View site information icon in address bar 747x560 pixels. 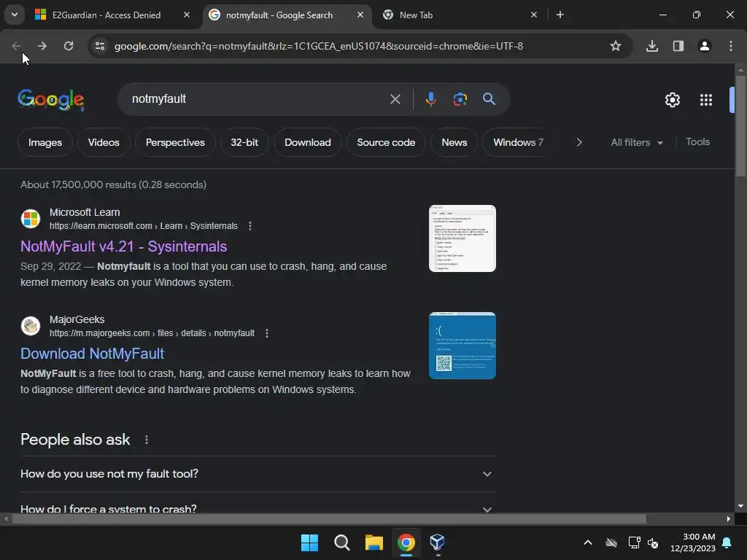pos(100,46)
